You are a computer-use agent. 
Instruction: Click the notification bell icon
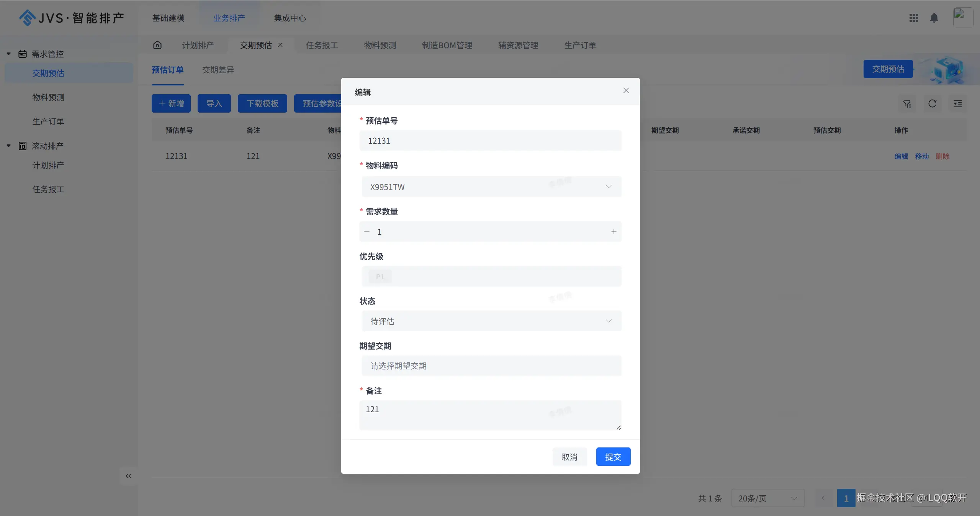[x=934, y=18]
